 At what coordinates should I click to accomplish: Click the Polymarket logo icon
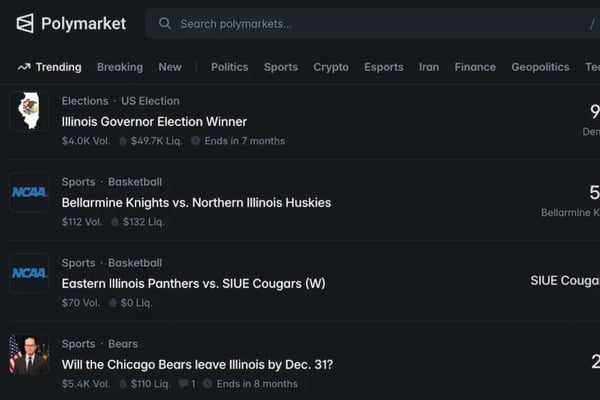25,23
